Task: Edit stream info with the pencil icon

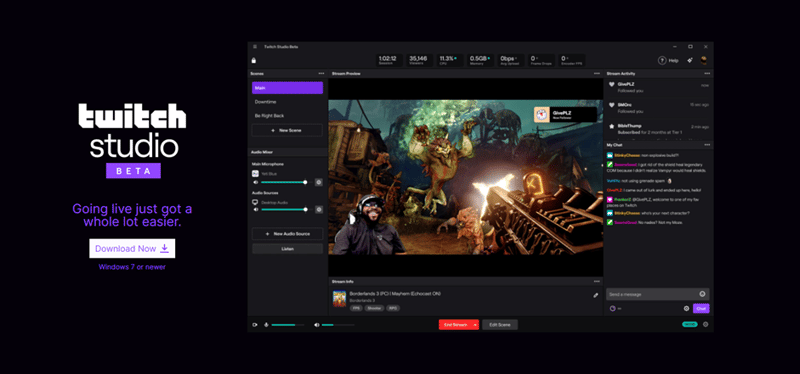Action: (x=596, y=295)
